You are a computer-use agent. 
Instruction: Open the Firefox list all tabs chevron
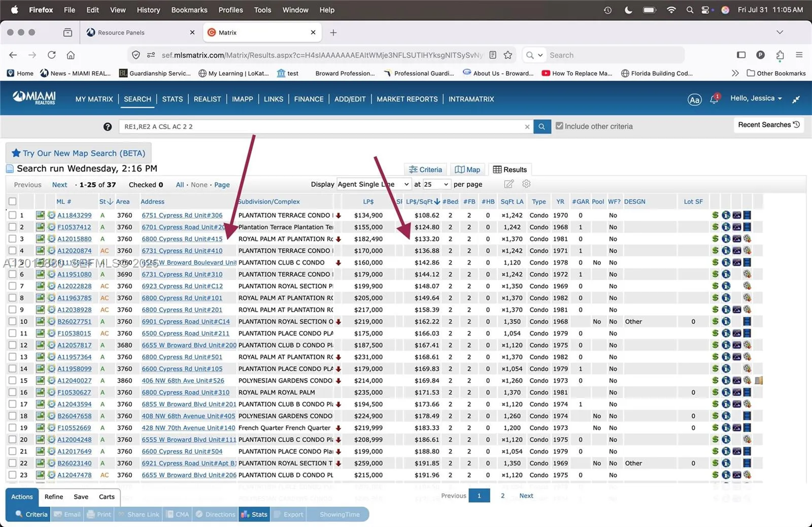[x=780, y=32]
